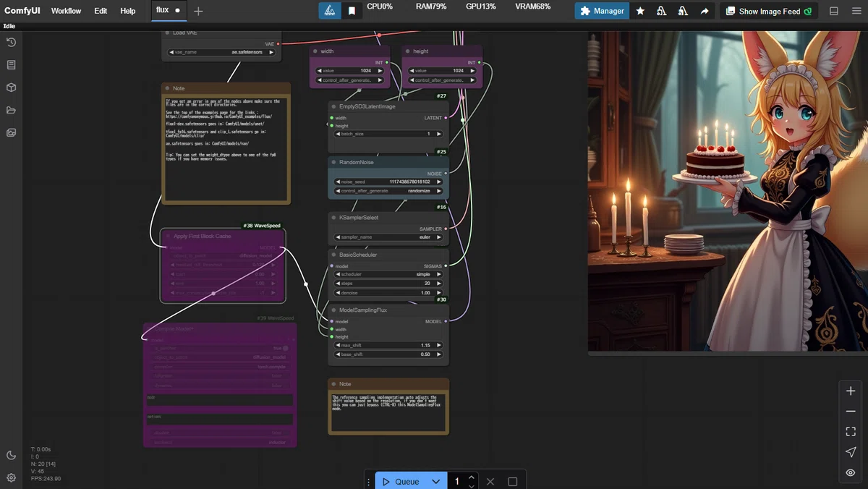868x489 pixels.
Task: Click the Apply First Block Cache node title
Action: click(203, 236)
